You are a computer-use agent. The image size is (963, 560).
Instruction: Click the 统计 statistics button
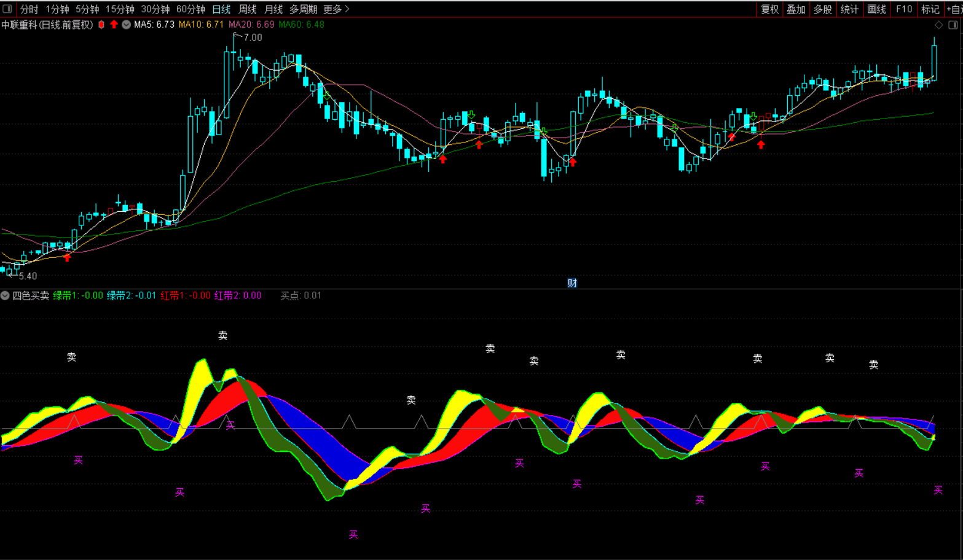pyautogui.click(x=849, y=9)
